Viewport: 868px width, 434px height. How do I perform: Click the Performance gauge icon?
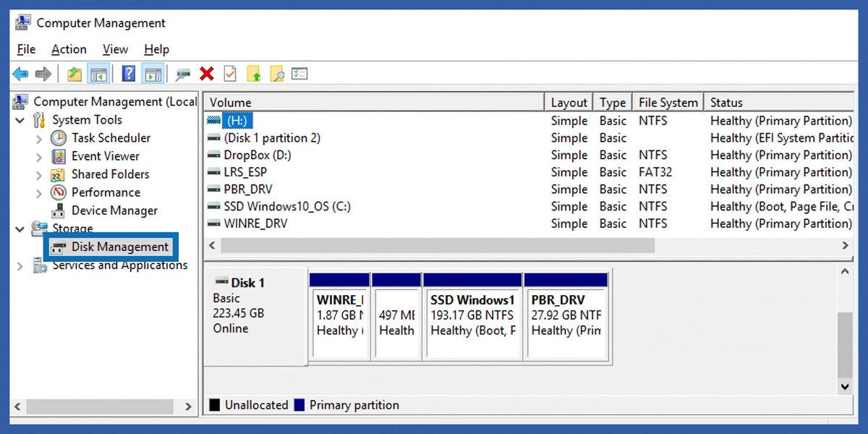point(59,192)
